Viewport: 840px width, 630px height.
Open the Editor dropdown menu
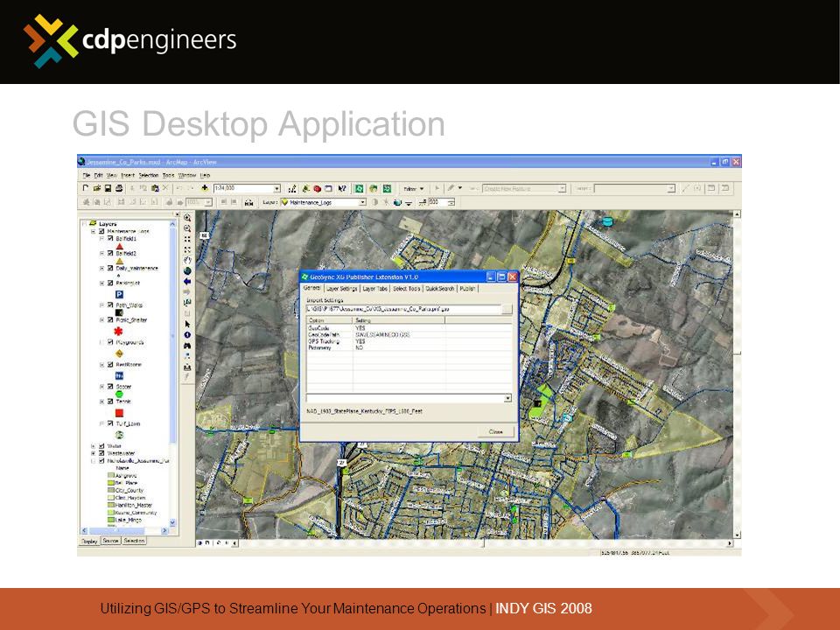pyautogui.click(x=414, y=189)
